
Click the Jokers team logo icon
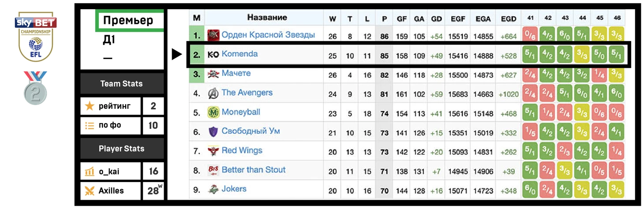point(213,190)
